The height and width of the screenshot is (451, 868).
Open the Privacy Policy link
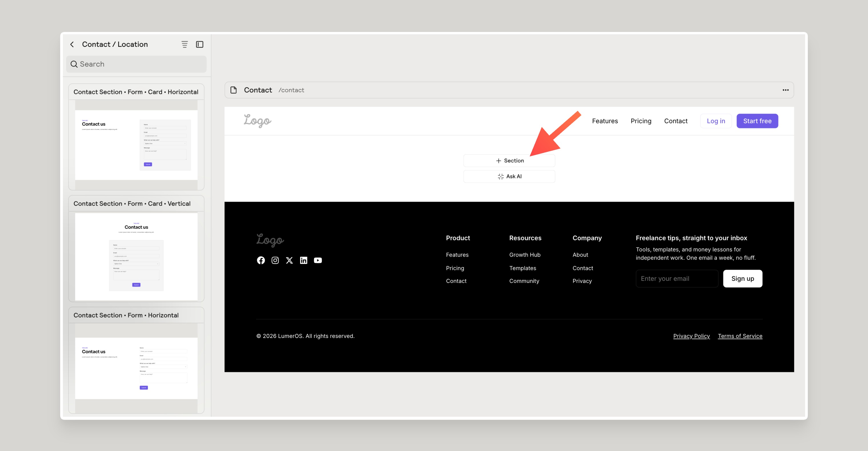point(692,336)
